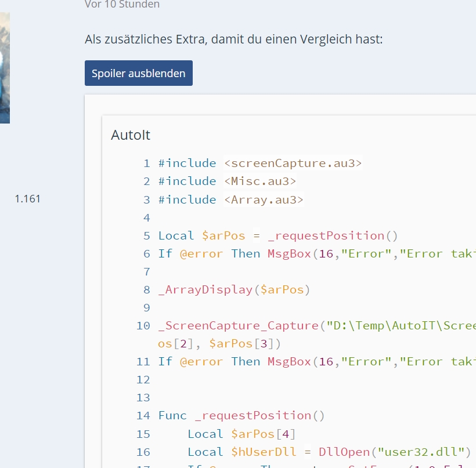Click the Func _requestPosition() code line
The width and height of the screenshot is (476, 468).
coord(241,415)
